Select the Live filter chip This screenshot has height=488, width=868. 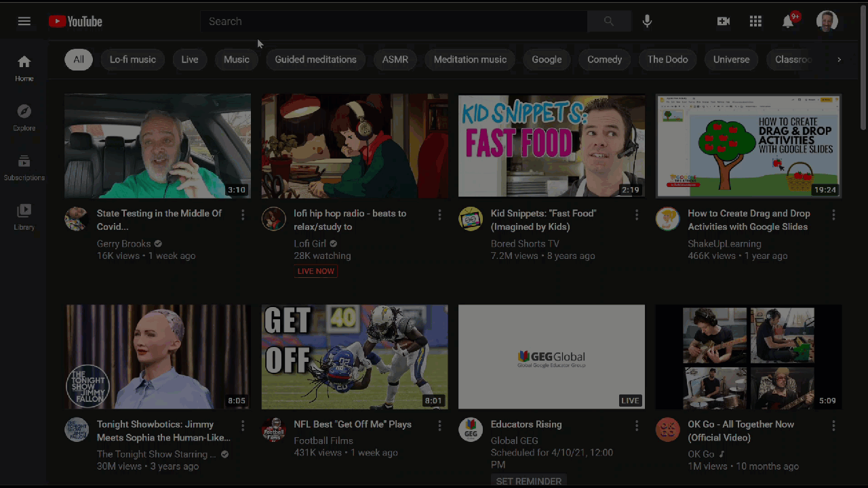point(190,60)
